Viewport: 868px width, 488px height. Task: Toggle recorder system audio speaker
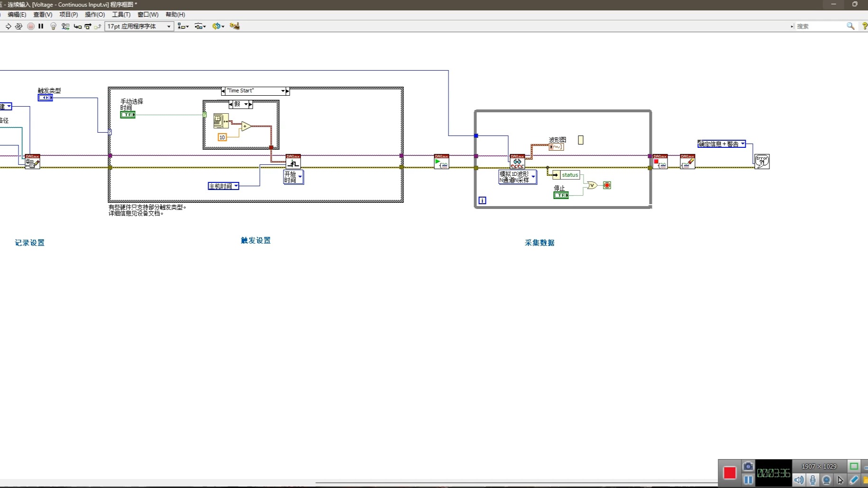tap(799, 480)
